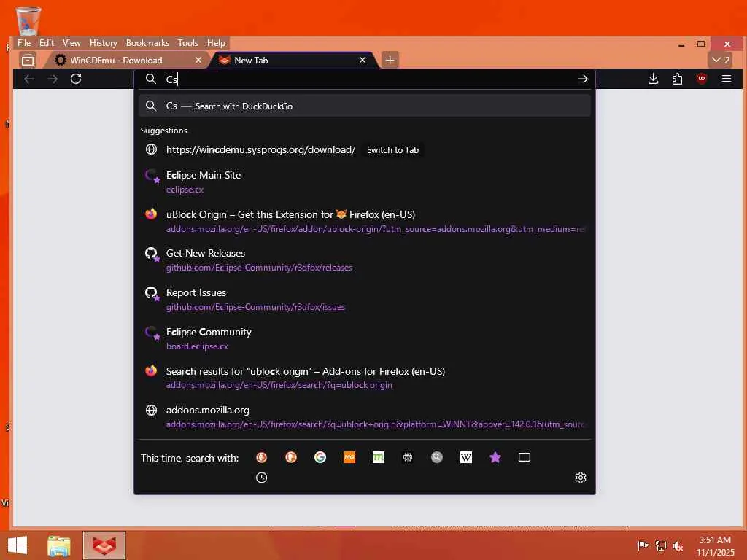The width and height of the screenshot is (747, 560).
Task: Open Search results for "ublock origin" suggestion
Action: click(365, 378)
